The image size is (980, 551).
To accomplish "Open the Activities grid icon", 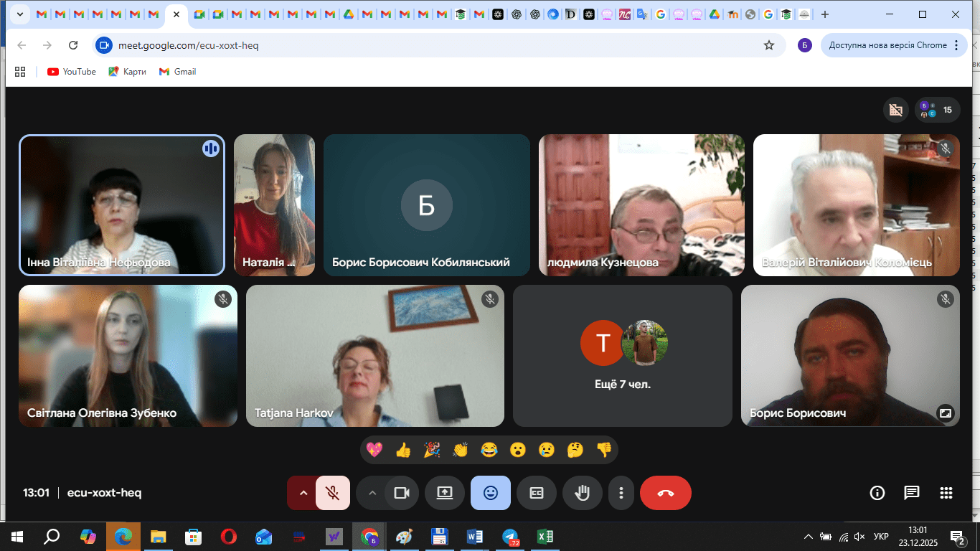I will coord(946,493).
